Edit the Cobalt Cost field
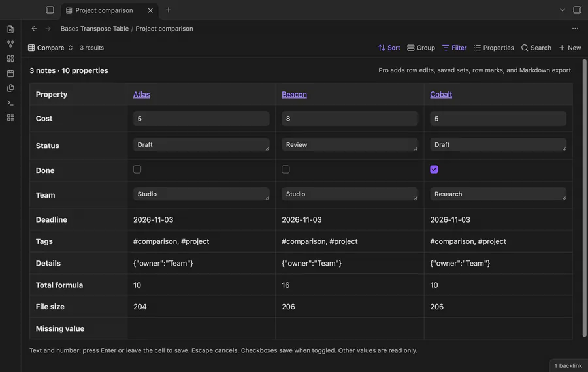This screenshot has height=372, width=588. [x=498, y=118]
